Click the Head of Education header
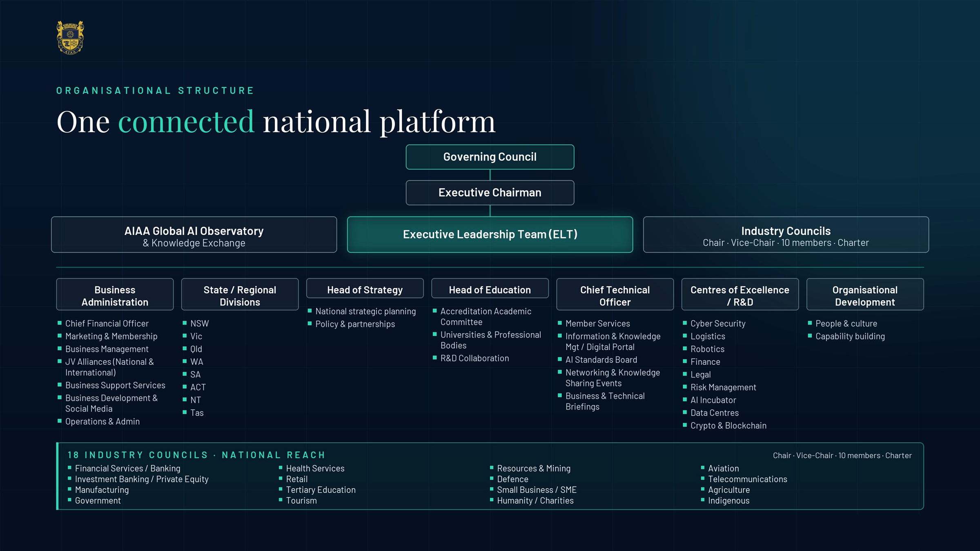 click(x=490, y=288)
